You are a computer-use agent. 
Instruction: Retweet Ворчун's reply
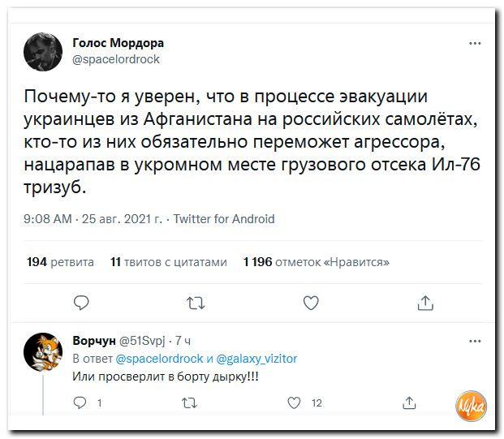[x=189, y=402]
